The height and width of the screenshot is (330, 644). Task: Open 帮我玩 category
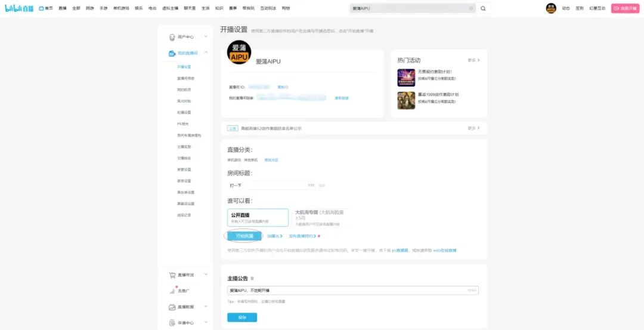tap(249, 8)
